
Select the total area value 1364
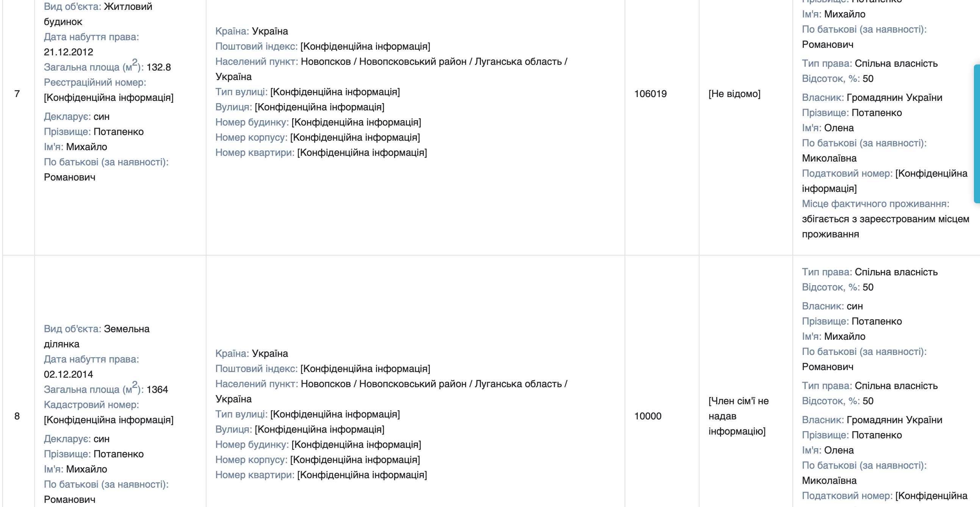point(157,390)
